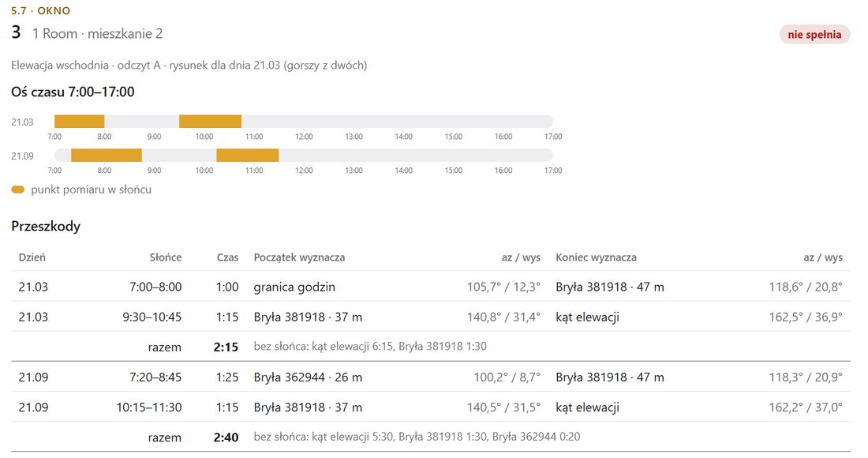Click the "Bryła 381918 · 47 m" cell in the 7:00–8:00 row

point(610,287)
